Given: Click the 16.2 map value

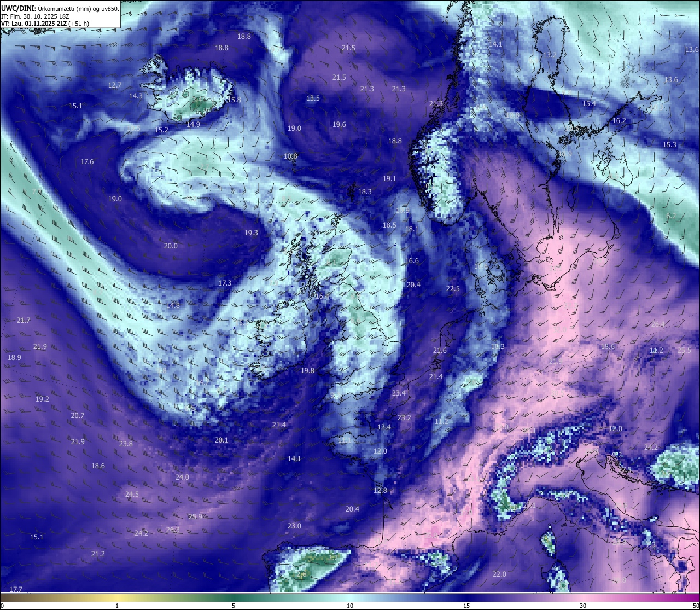Looking at the screenshot, I should point(619,120).
